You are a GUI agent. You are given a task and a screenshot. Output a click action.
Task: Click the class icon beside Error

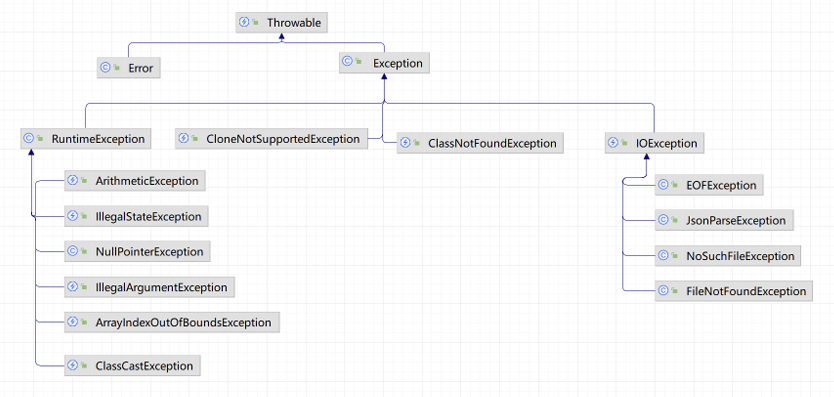click(105, 68)
